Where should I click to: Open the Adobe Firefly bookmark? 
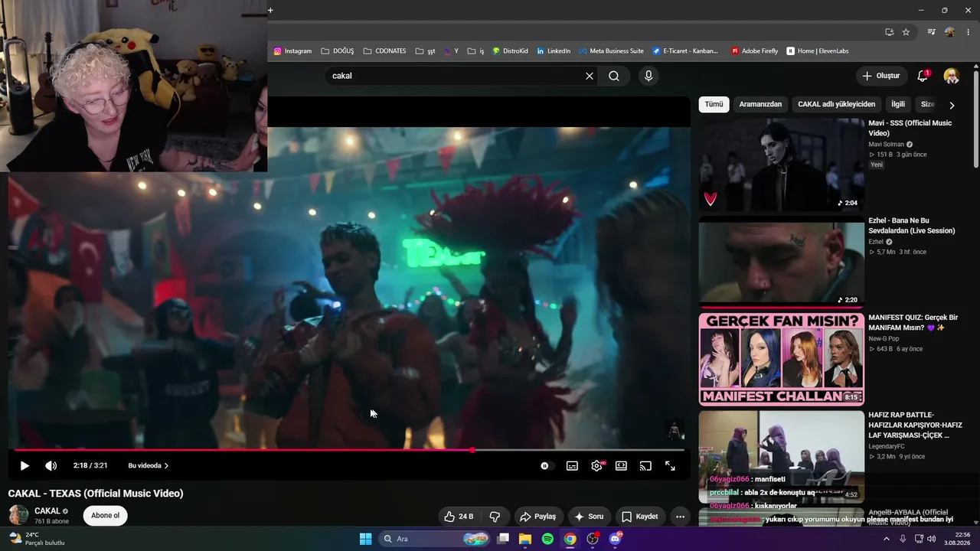(x=754, y=51)
